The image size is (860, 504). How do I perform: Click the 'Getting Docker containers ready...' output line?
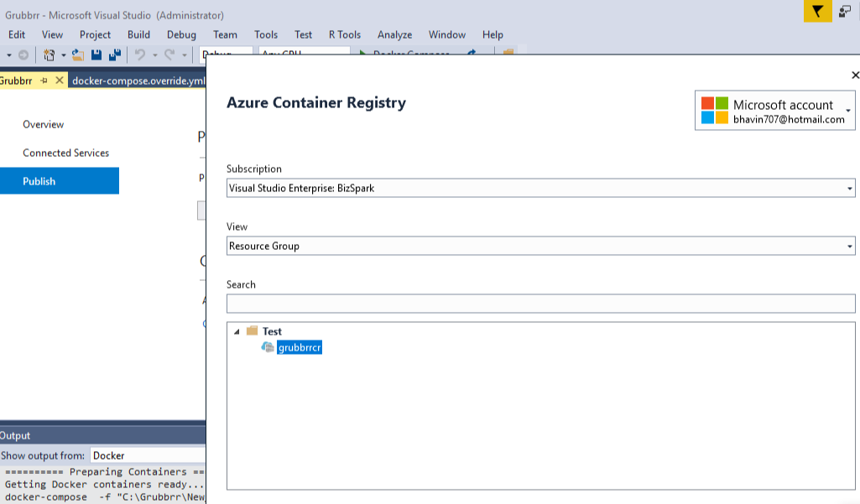[x=104, y=484]
